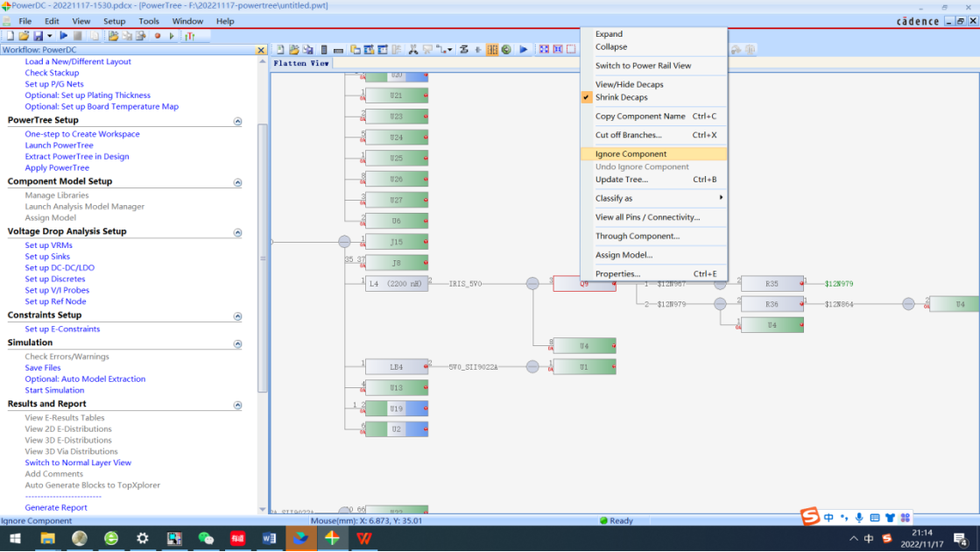
Task: Collapse the Simulation section
Action: coord(237,343)
